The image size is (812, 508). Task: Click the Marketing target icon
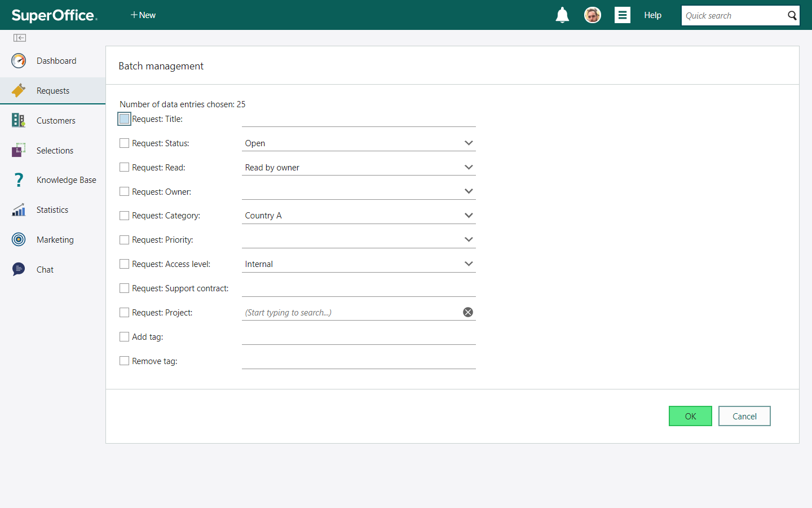coord(19,240)
